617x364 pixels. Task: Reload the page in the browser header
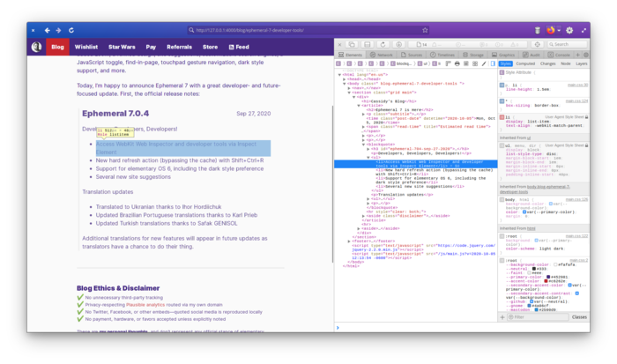(71, 30)
